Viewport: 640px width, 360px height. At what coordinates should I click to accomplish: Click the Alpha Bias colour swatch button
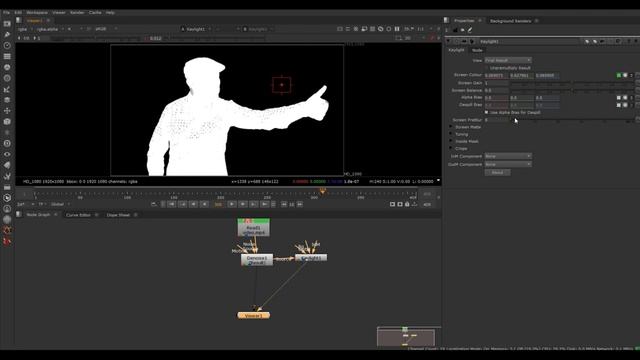coord(619,98)
